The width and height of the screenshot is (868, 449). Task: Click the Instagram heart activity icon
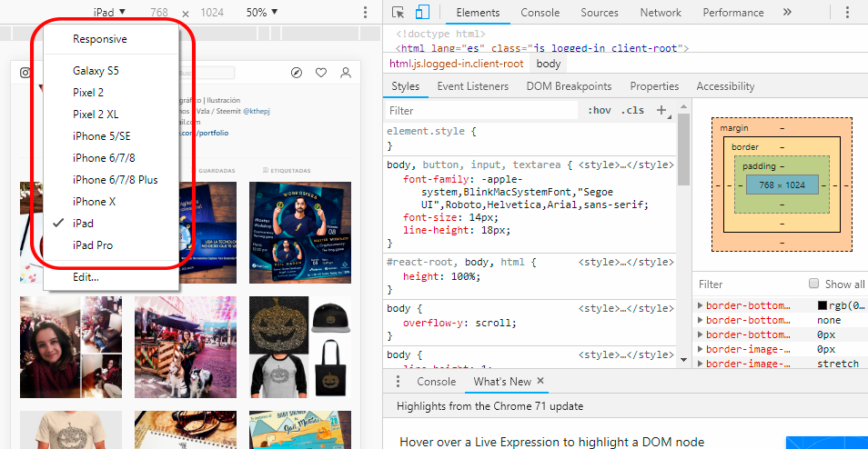point(321,73)
